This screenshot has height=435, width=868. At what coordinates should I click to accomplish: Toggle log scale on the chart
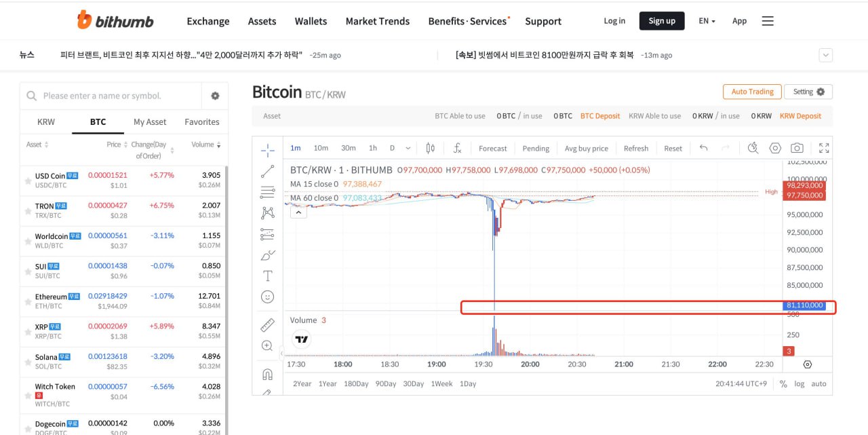[800, 383]
